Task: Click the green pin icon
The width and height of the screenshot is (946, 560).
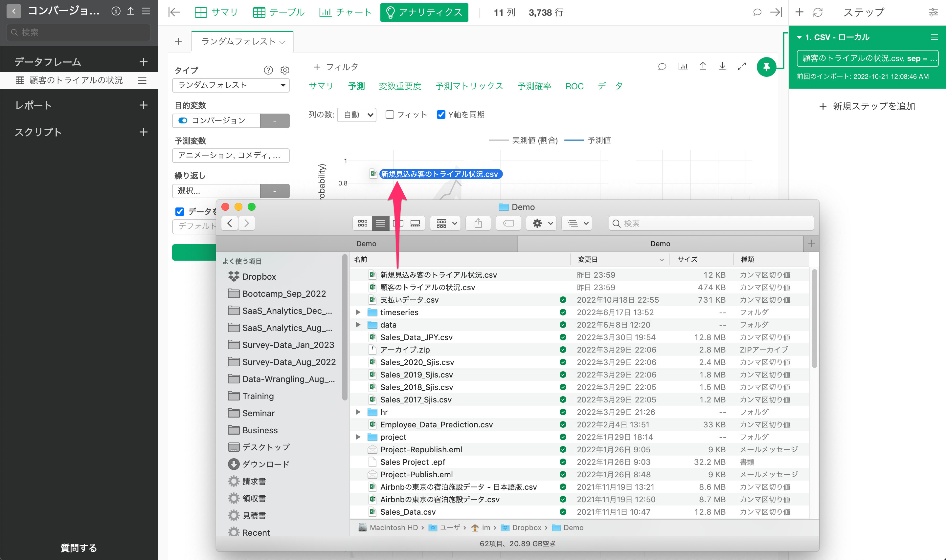Action: tap(766, 67)
